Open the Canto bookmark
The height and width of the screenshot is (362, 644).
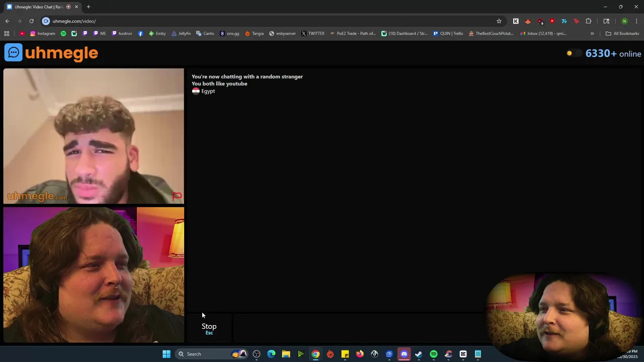(x=205, y=34)
